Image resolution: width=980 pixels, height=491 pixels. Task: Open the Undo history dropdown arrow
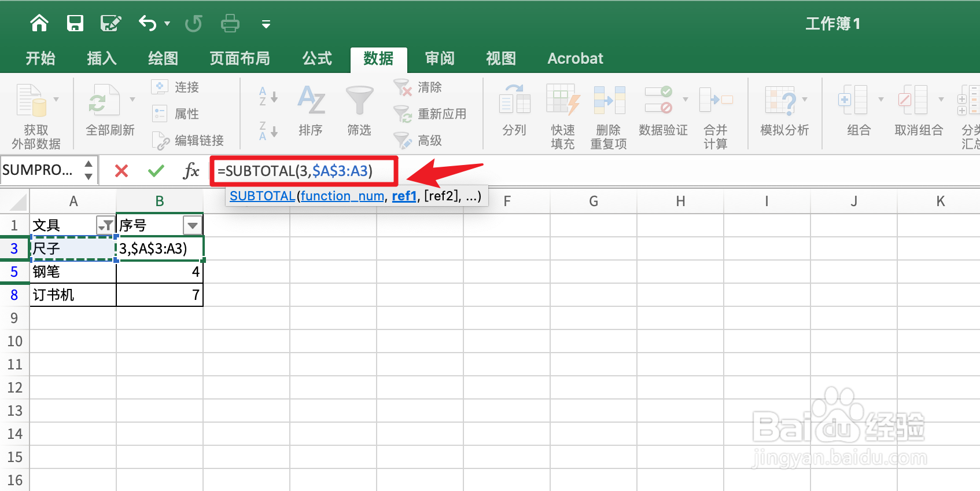tap(167, 24)
